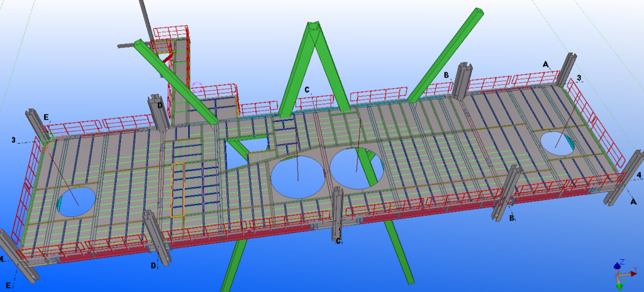Screen dimensions: 644x292
Task: Click grid label 3 on the left side
Action: (x=14, y=139)
